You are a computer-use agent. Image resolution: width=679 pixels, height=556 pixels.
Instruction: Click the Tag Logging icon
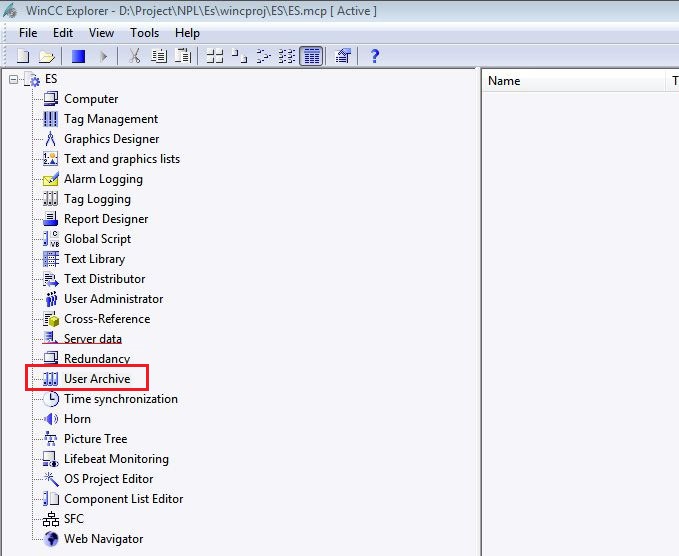tap(51, 199)
